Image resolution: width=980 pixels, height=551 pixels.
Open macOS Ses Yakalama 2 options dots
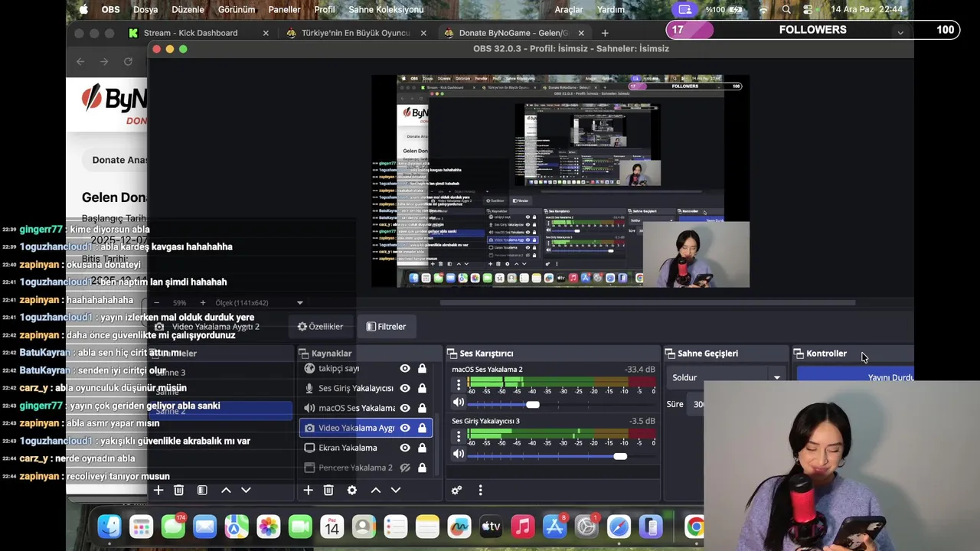459,385
